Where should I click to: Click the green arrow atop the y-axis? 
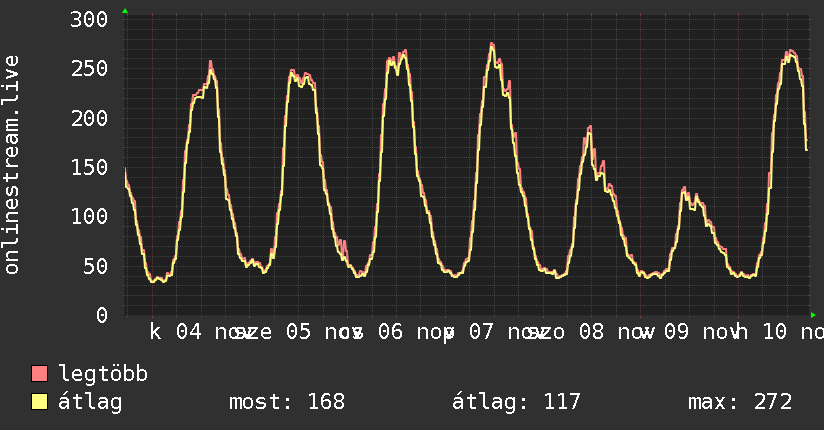(x=125, y=11)
